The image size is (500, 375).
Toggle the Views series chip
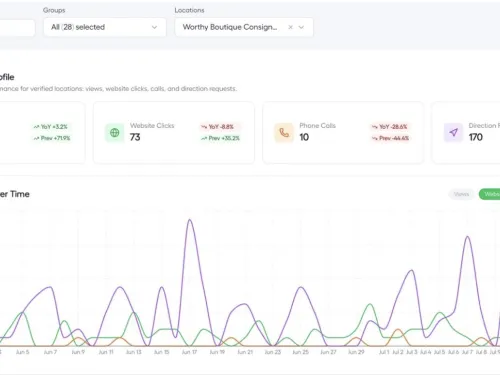pyautogui.click(x=461, y=194)
